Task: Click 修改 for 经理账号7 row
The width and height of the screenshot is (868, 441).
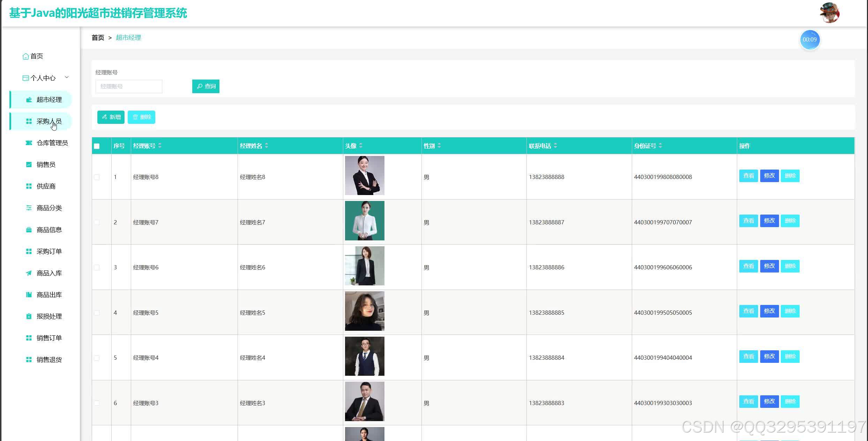Action: coord(769,221)
